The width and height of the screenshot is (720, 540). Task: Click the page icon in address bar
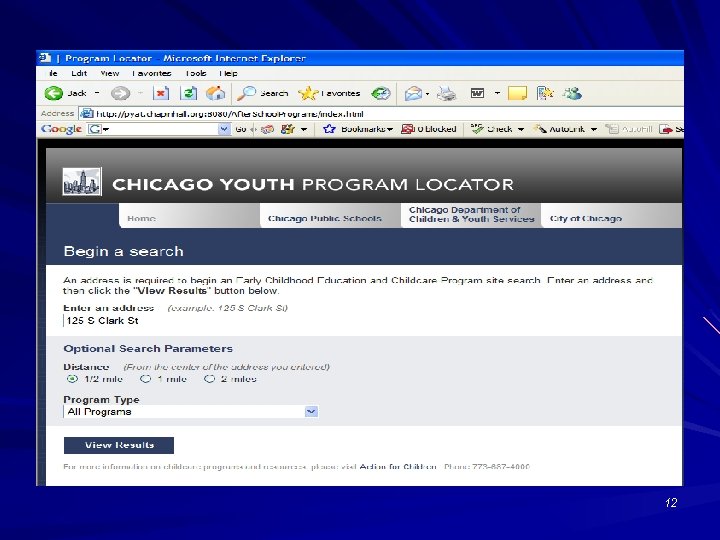[x=87, y=113]
